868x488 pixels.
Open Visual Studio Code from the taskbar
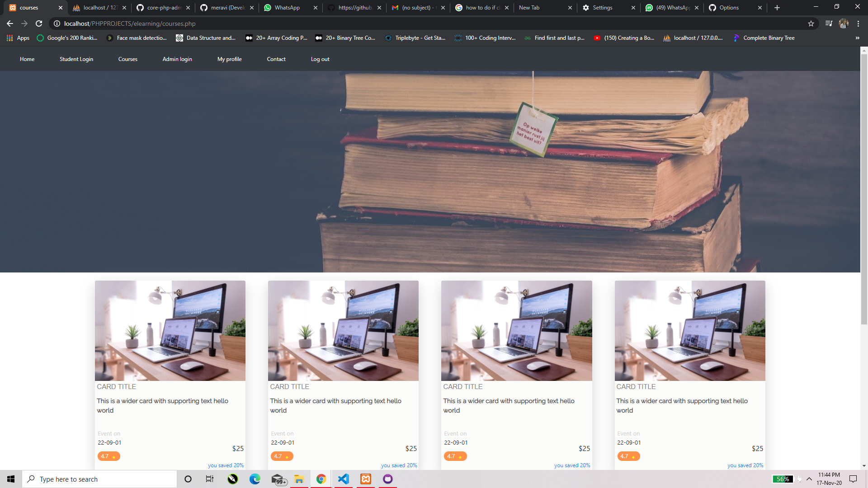[344, 479]
